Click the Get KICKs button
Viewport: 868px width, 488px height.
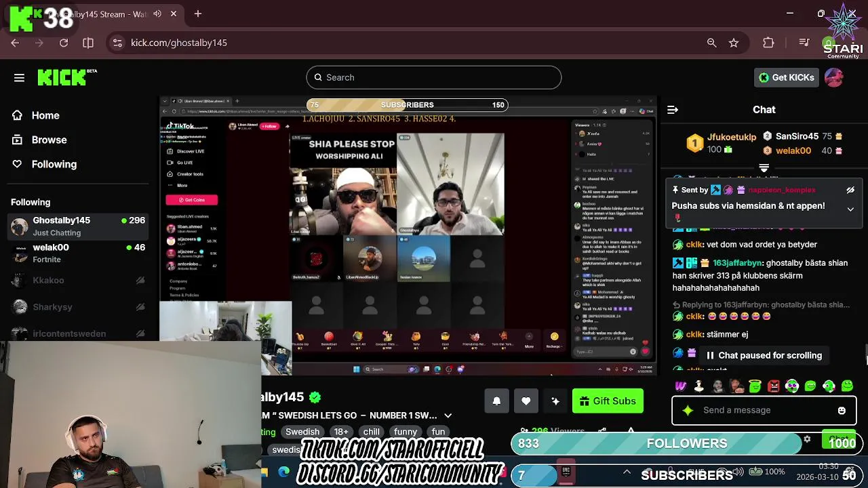coord(787,77)
